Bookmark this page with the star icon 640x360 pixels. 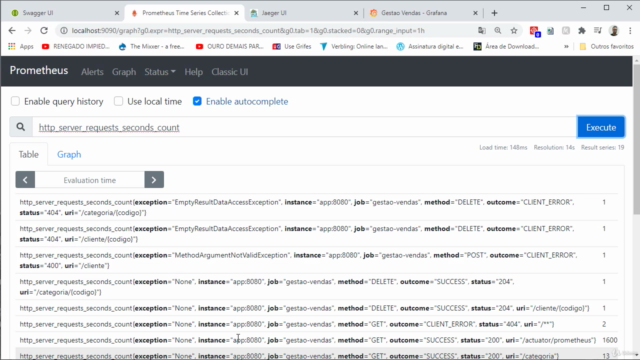click(x=514, y=31)
